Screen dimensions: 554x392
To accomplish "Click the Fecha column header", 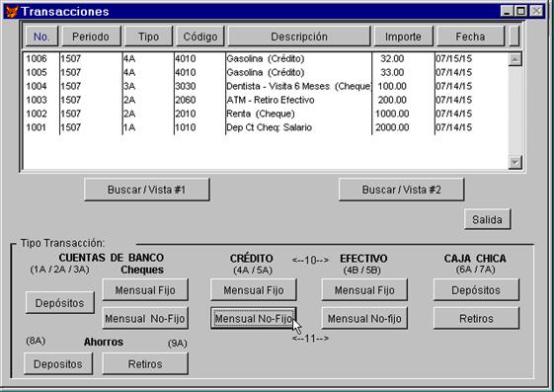I will tap(471, 37).
